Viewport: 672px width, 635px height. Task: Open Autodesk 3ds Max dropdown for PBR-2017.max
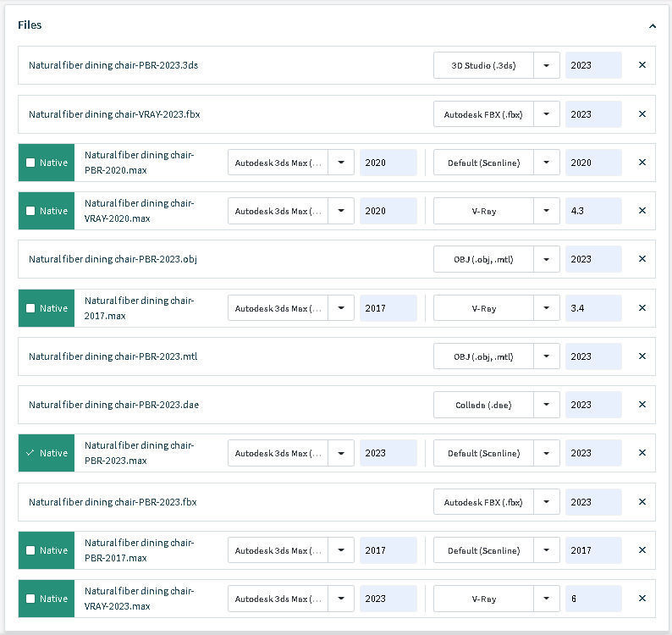[x=341, y=550]
